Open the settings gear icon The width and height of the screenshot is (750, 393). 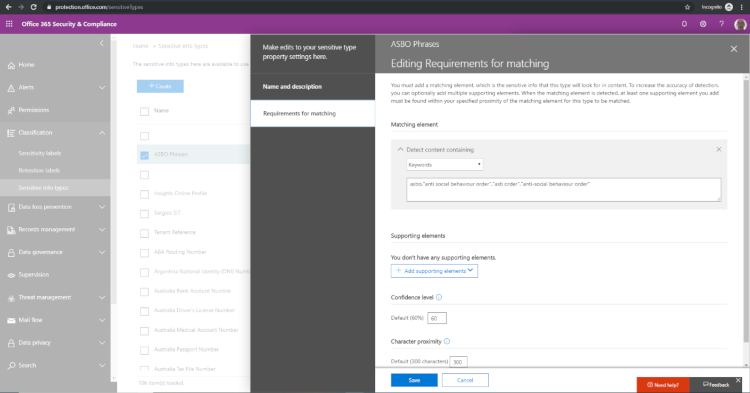[x=703, y=24]
